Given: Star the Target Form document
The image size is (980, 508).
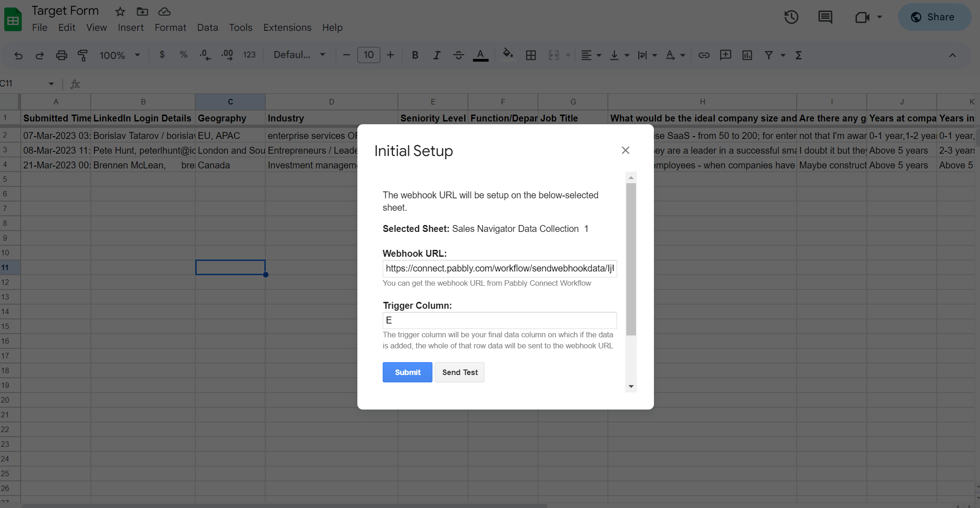Looking at the screenshot, I should pyautogui.click(x=120, y=12).
